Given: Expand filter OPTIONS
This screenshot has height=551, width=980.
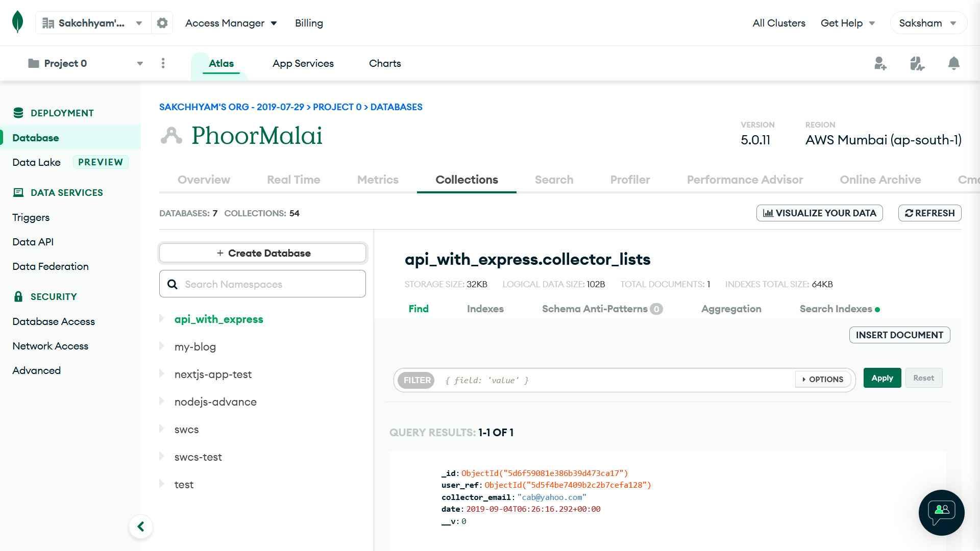Looking at the screenshot, I should 823,379.
